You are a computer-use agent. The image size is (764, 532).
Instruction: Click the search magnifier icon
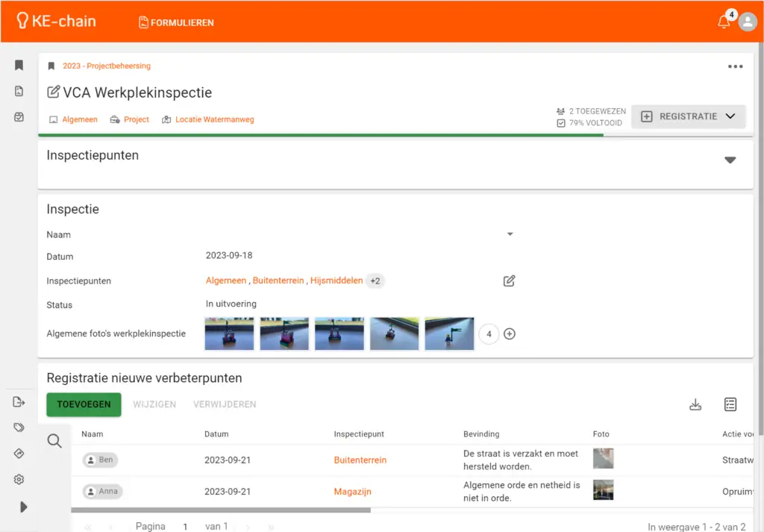(x=54, y=441)
